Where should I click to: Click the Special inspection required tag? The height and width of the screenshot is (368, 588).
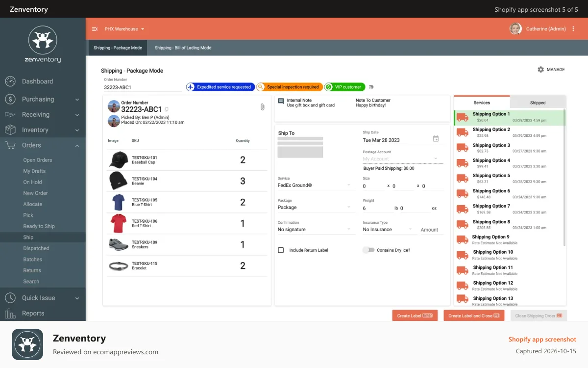pyautogui.click(x=290, y=87)
